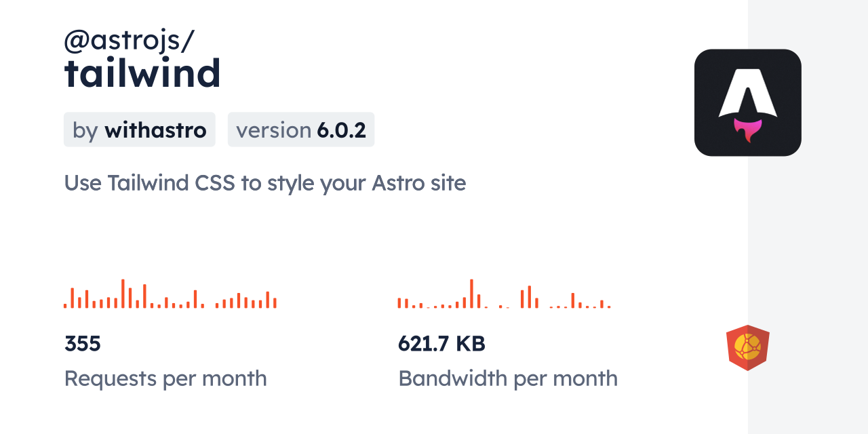Click the "Bandwidth per month" label

tap(508, 378)
